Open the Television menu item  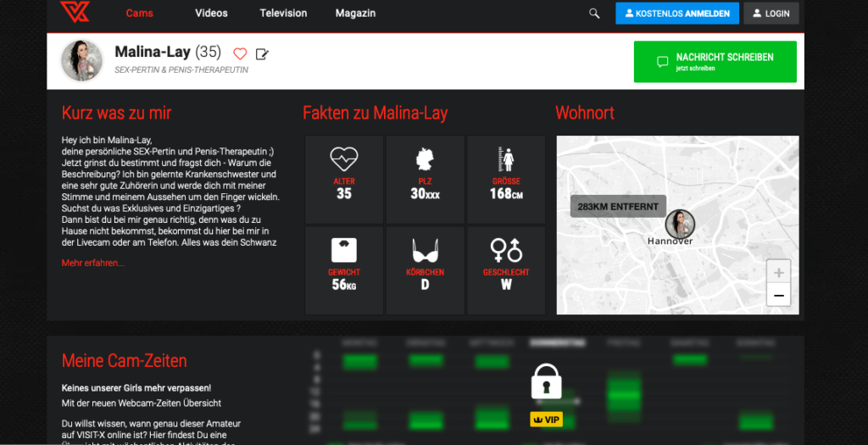pyautogui.click(x=282, y=14)
